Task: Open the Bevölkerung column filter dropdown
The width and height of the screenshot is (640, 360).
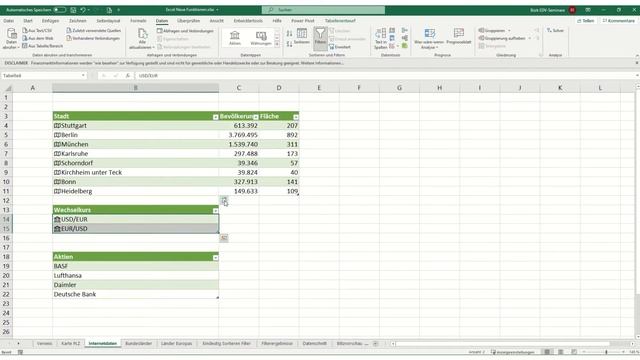Action: pyautogui.click(x=256, y=117)
